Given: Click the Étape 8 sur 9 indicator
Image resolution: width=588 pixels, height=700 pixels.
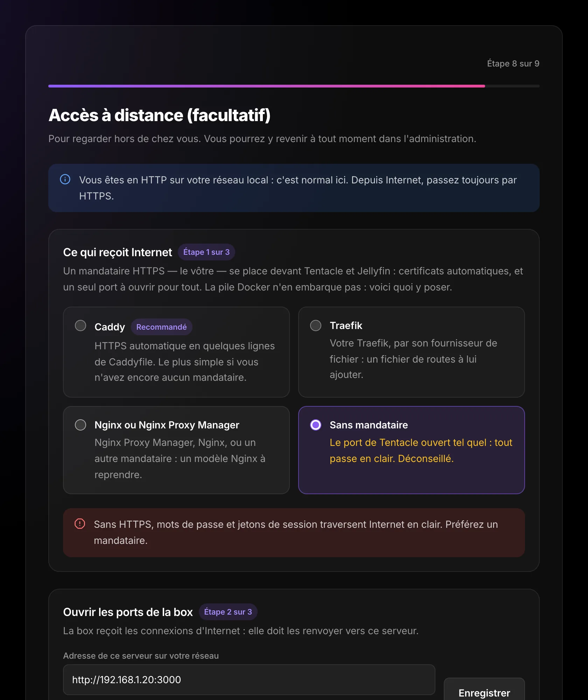Looking at the screenshot, I should [x=513, y=64].
